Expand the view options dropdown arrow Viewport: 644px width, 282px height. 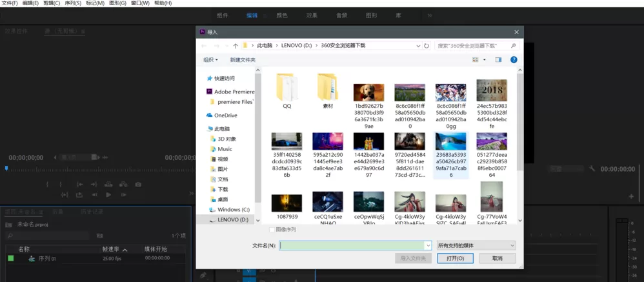(x=484, y=59)
